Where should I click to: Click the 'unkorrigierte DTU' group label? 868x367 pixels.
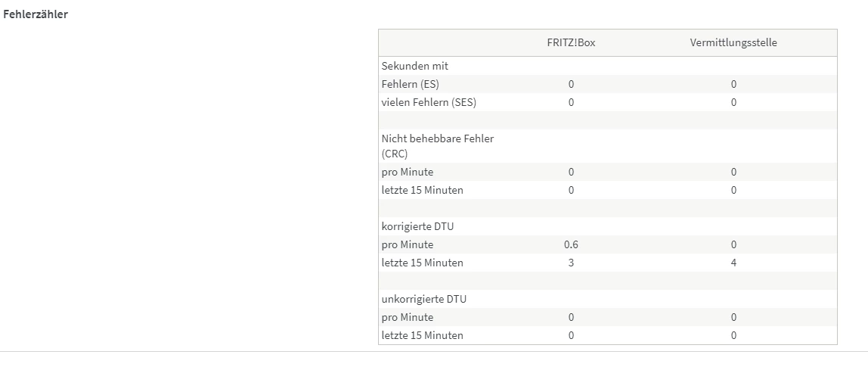[423, 299]
